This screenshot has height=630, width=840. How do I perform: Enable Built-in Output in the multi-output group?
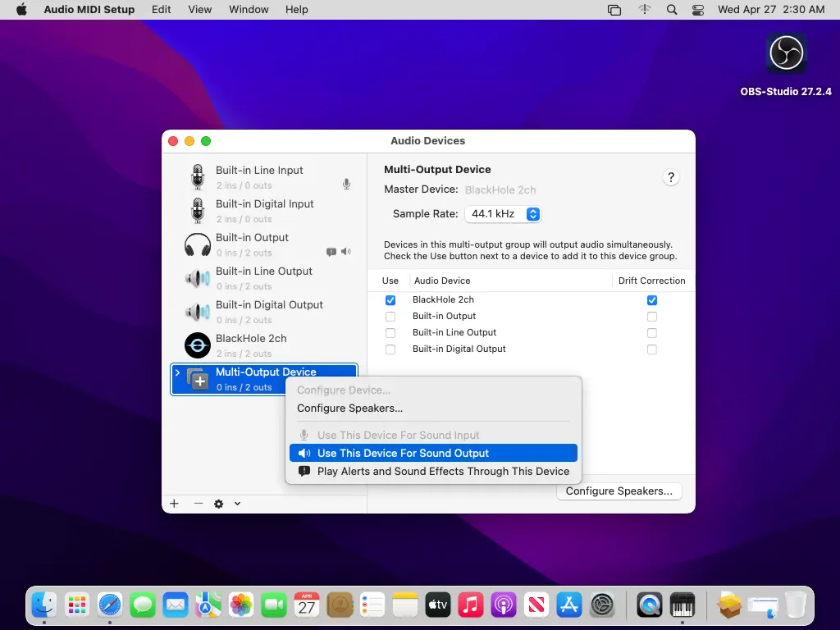click(x=390, y=316)
